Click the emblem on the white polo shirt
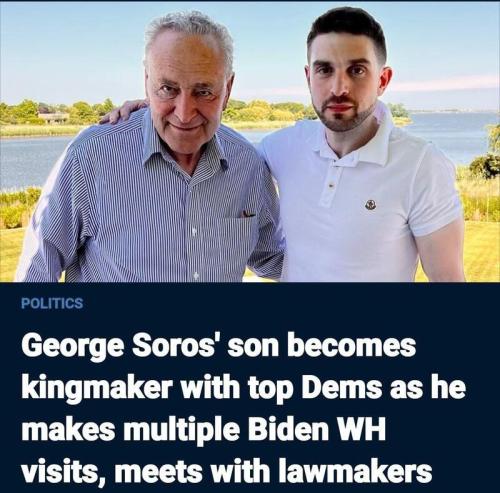Image resolution: width=500 pixels, height=493 pixels. [370, 204]
